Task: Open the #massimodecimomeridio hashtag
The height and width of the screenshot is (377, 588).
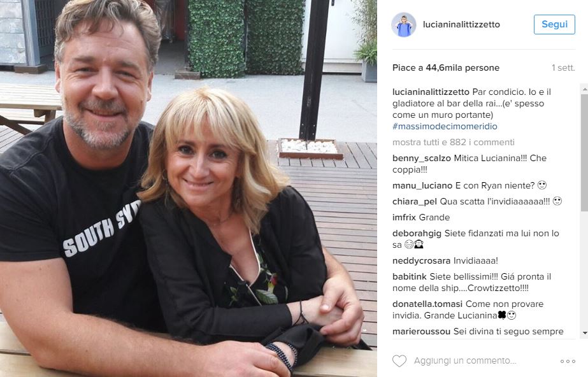Action: pyautogui.click(x=445, y=126)
